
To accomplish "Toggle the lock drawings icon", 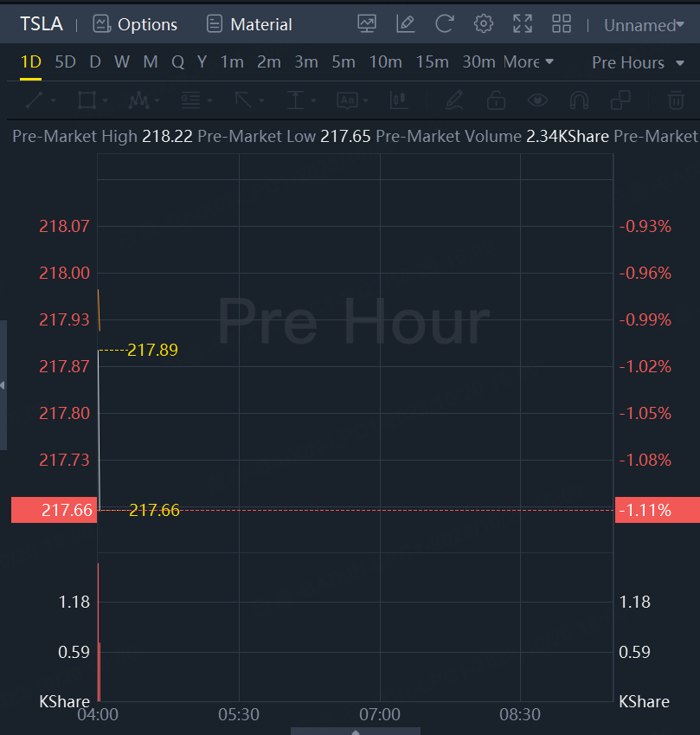I will coord(496,100).
